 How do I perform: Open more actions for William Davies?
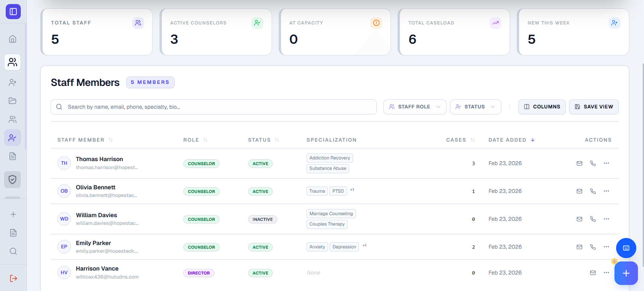pyautogui.click(x=606, y=219)
